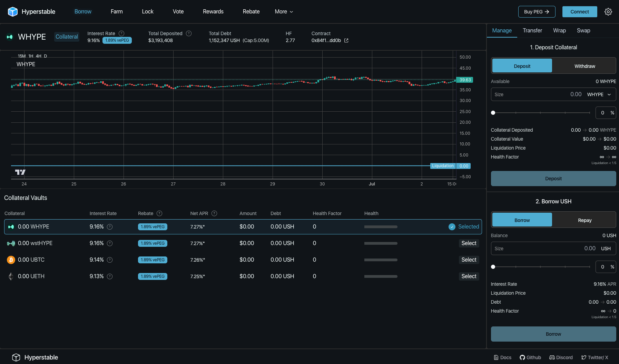Switch to Repay mode in Borrow USH

coord(584,220)
